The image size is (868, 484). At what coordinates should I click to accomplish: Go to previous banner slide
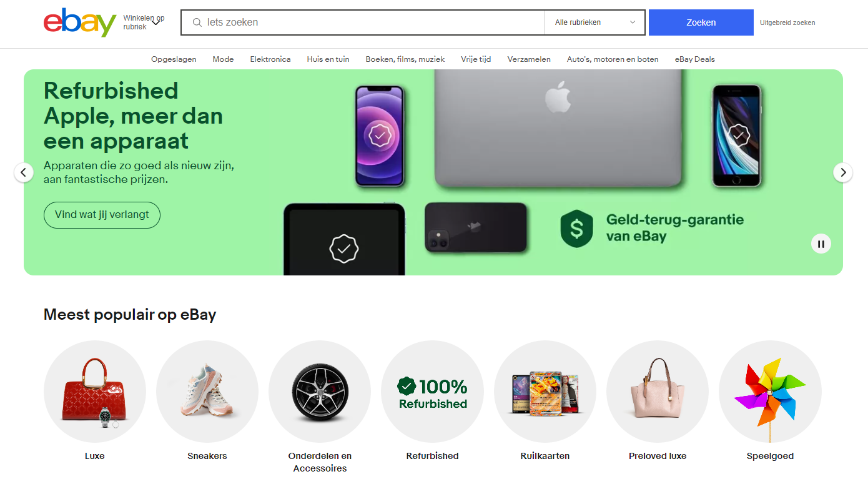click(x=24, y=172)
